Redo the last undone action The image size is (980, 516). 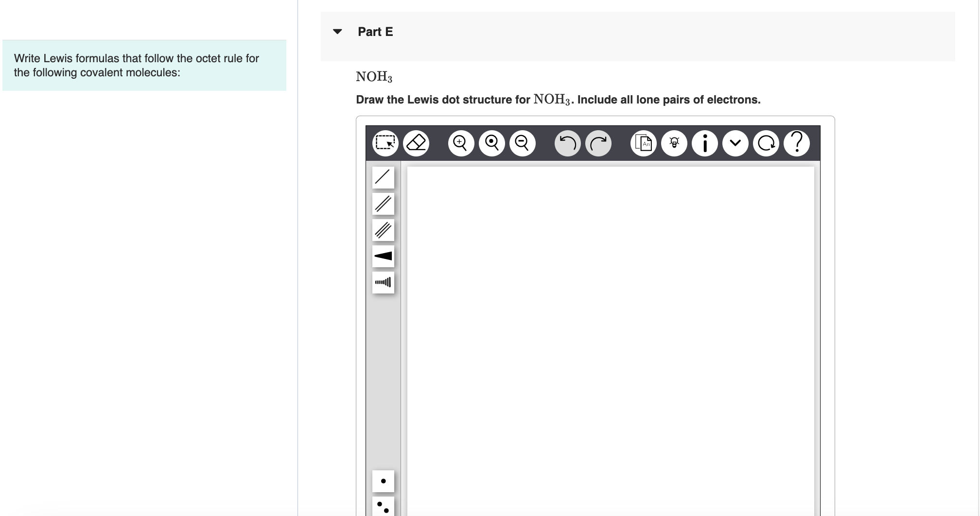[598, 143]
